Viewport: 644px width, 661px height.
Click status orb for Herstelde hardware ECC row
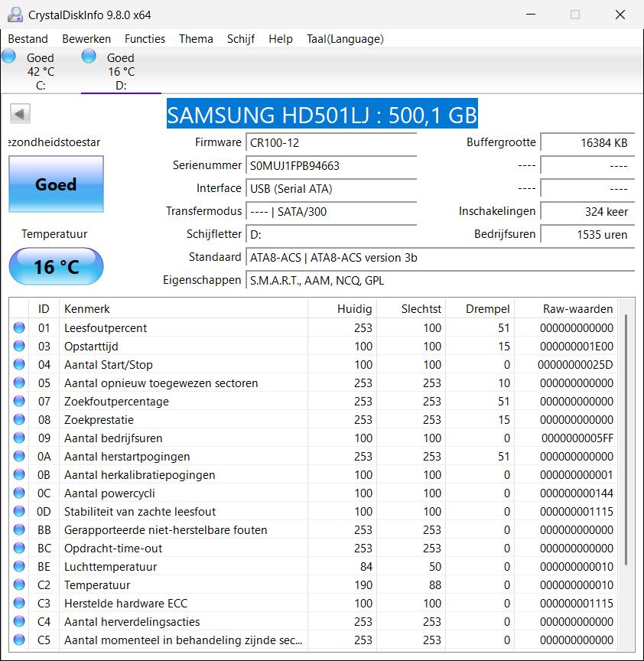[x=19, y=604]
